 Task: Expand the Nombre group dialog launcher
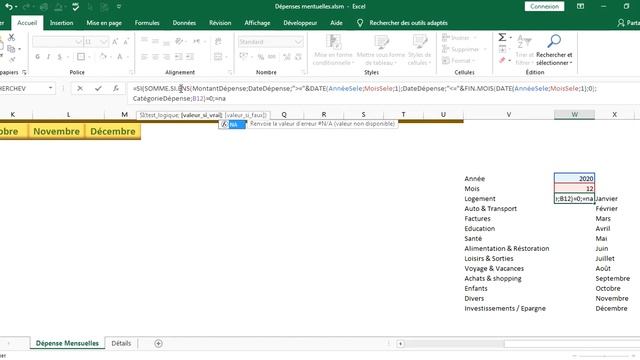304,72
